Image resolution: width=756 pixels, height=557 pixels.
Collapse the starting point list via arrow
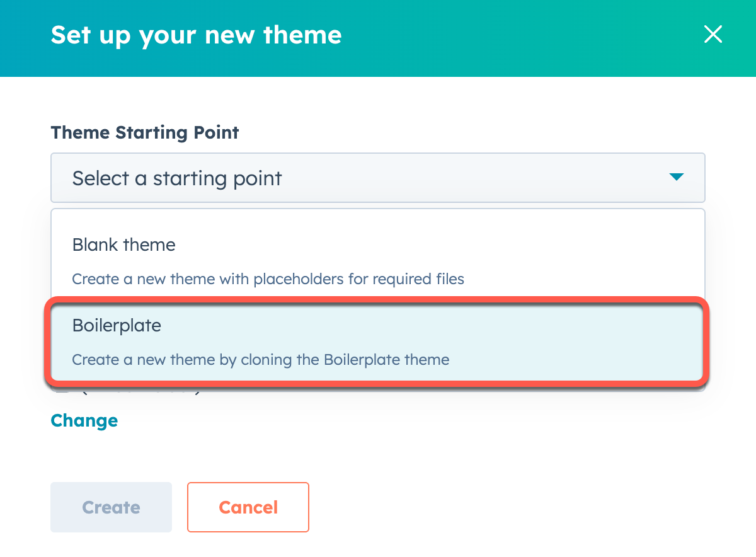tap(677, 178)
